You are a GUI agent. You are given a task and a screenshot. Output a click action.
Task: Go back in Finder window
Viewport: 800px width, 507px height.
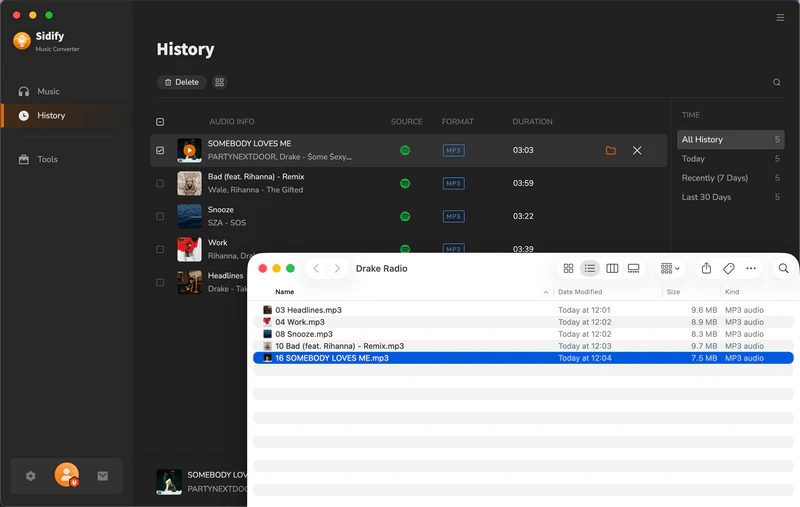(316, 268)
